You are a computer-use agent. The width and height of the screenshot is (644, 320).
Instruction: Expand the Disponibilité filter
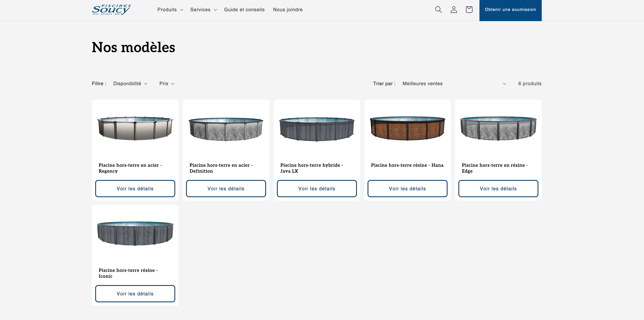[x=130, y=84]
